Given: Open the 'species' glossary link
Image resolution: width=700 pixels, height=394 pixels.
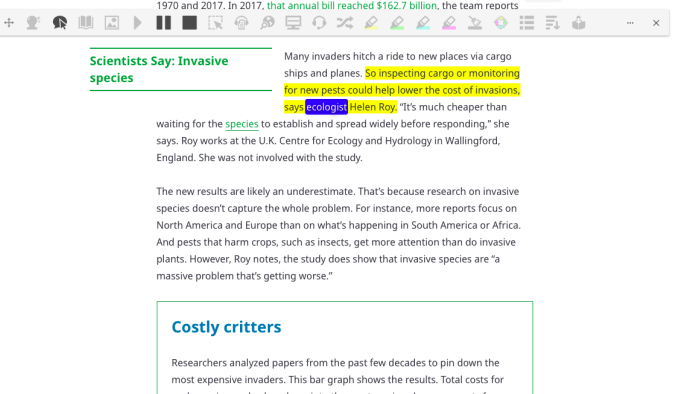Looking at the screenshot, I should (242, 124).
